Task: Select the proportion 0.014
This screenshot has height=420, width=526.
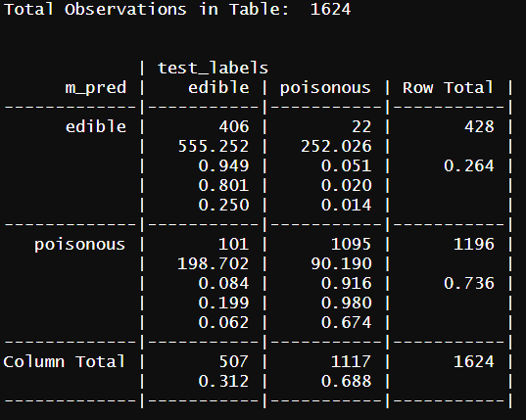Action: tap(346, 205)
